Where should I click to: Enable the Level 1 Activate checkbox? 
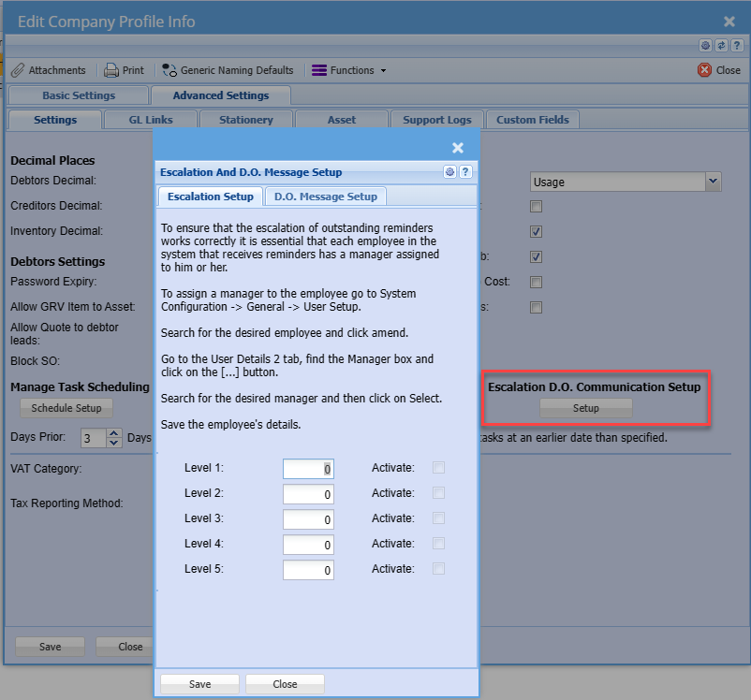pyautogui.click(x=438, y=468)
